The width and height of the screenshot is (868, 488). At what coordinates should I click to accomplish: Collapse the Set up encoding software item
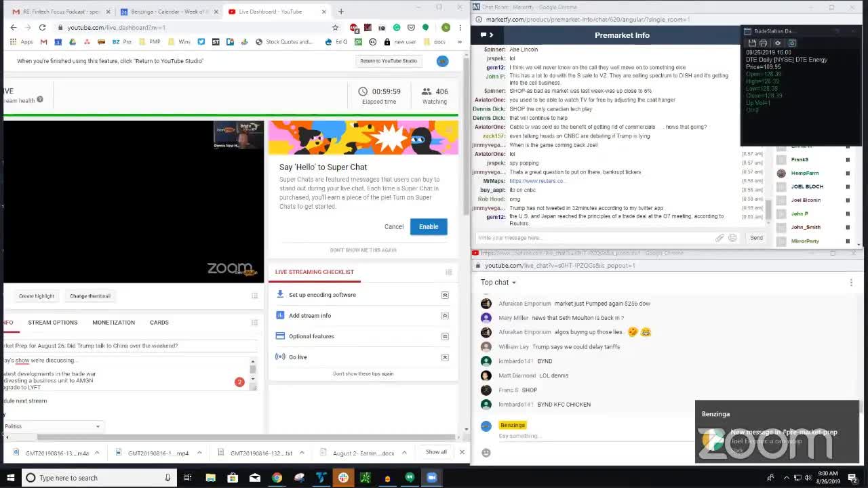pos(445,295)
